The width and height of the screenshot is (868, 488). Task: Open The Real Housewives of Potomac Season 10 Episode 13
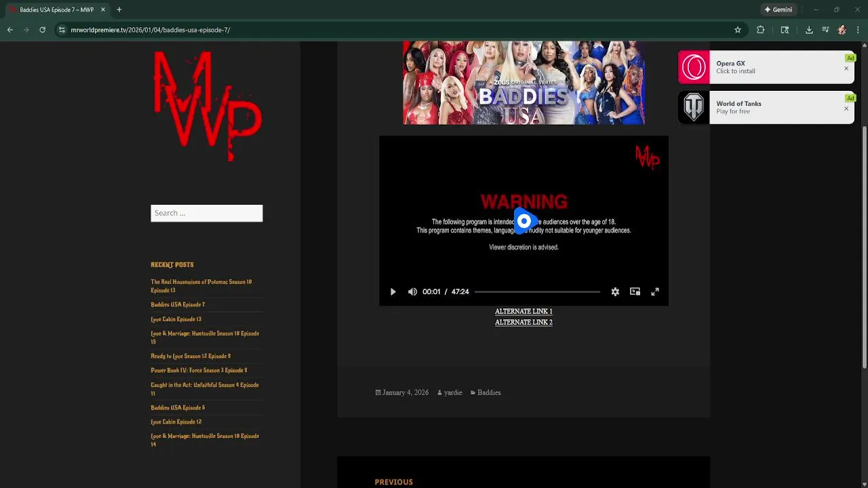pos(201,286)
